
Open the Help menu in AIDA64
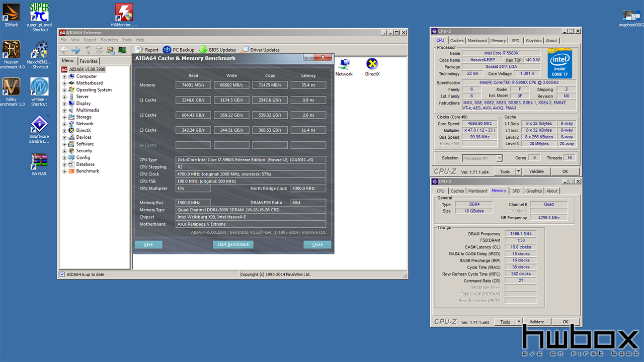click(x=140, y=40)
